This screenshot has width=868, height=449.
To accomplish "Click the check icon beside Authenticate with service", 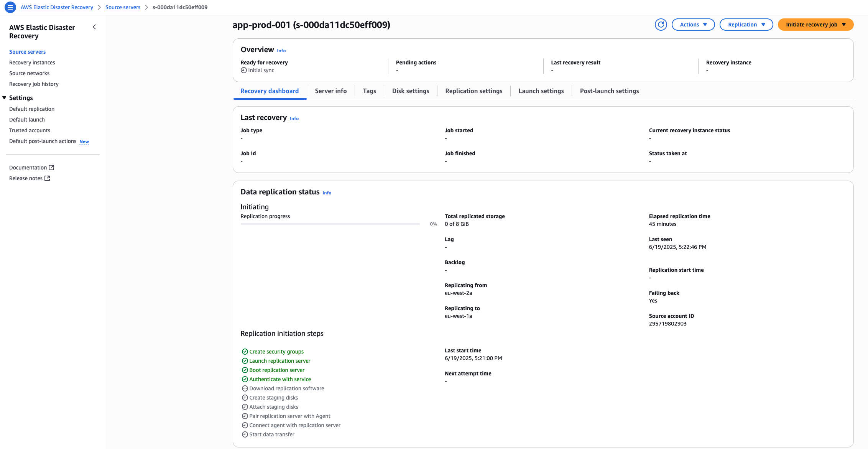I will click(x=245, y=379).
